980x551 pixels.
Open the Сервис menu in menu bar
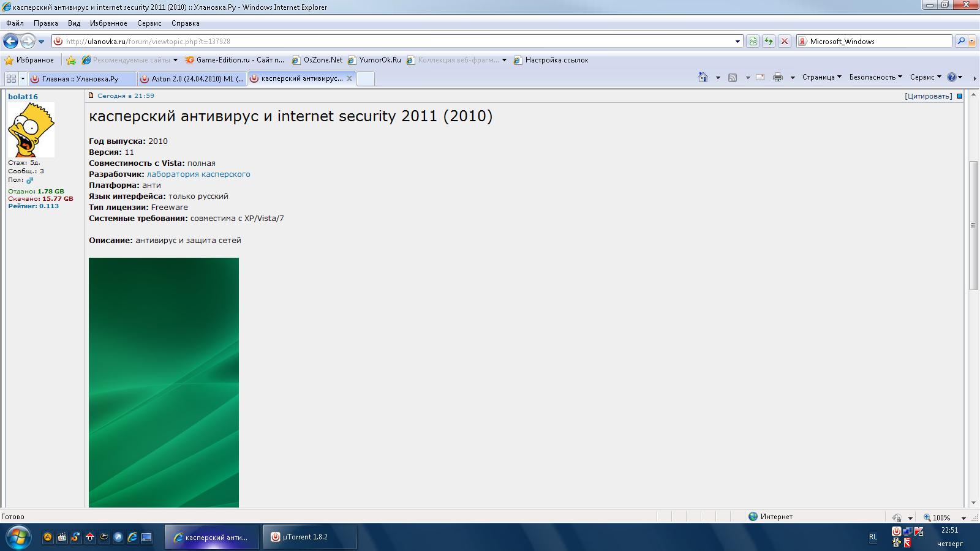point(149,23)
